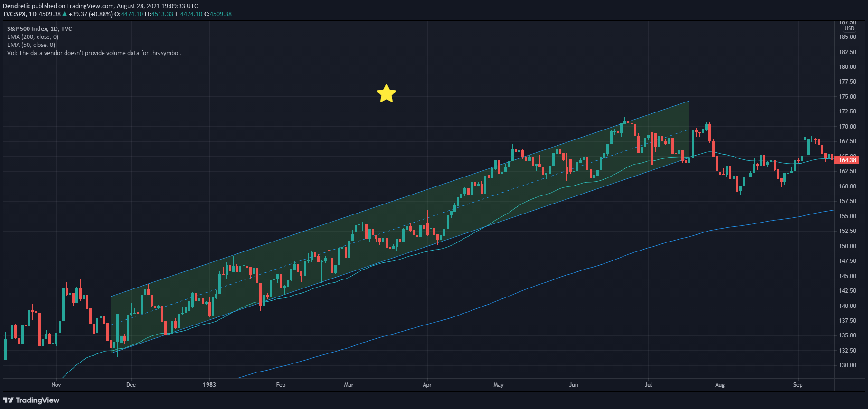The height and width of the screenshot is (409, 868).
Task: Click the 'S&P 500 Index, 1D, TVC' title
Action: 39,29
